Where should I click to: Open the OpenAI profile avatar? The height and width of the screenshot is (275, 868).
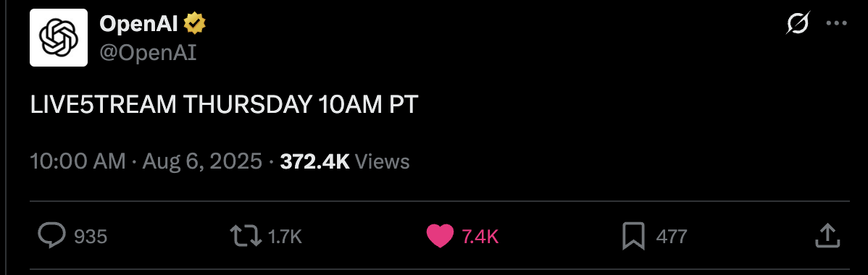(x=59, y=38)
